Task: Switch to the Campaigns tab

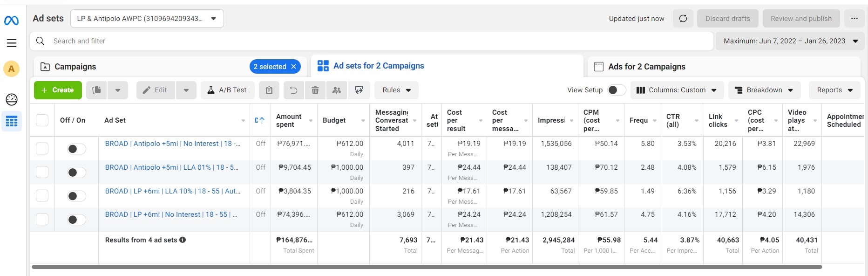Action: 75,67
